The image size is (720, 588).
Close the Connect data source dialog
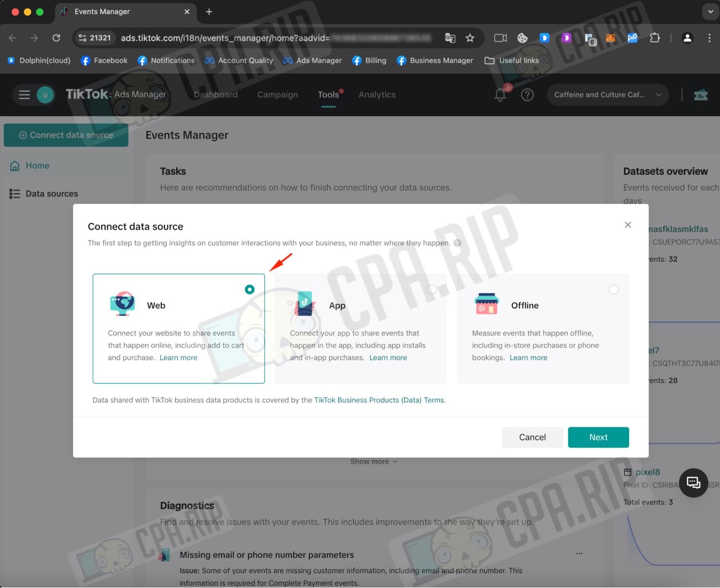pyautogui.click(x=628, y=225)
